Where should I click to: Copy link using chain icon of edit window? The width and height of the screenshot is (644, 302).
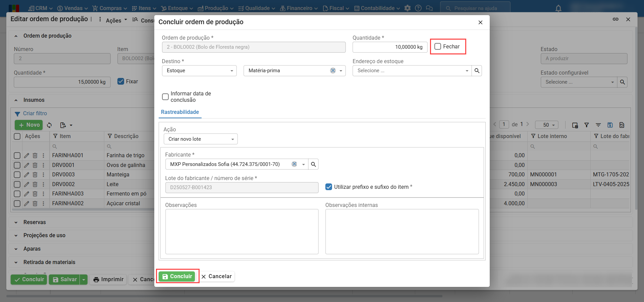(615, 19)
